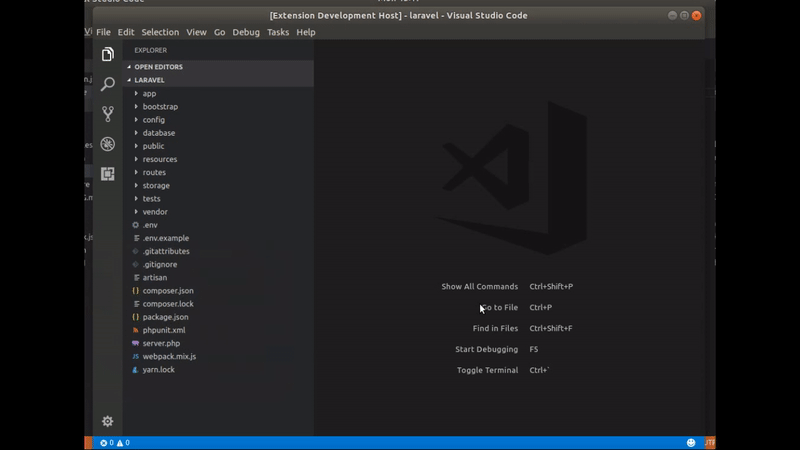Open the server.php file name
Image resolution: width=800 pixels, height=450 pixels.
coord(161,343)
